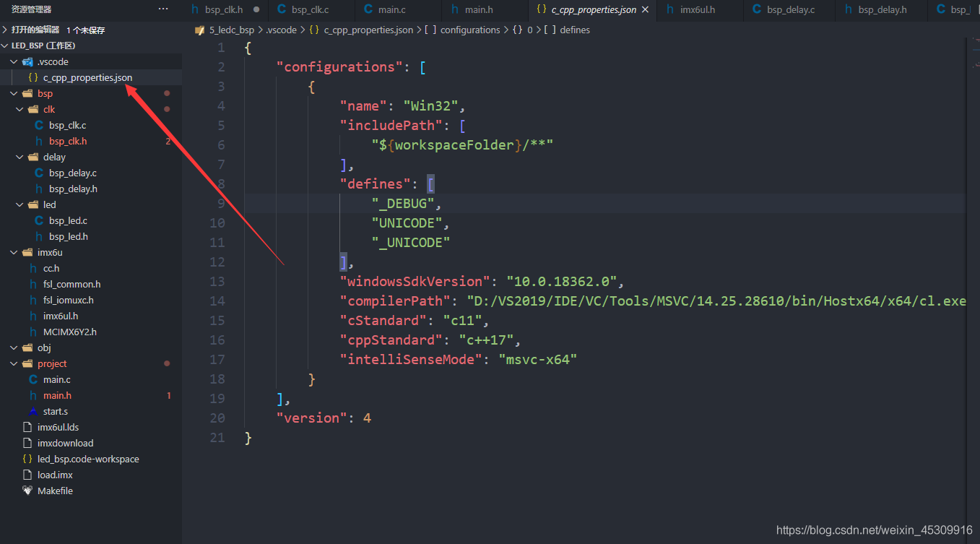
Task: Click the start.s assembly file icon
Action: tap(33, 411)
